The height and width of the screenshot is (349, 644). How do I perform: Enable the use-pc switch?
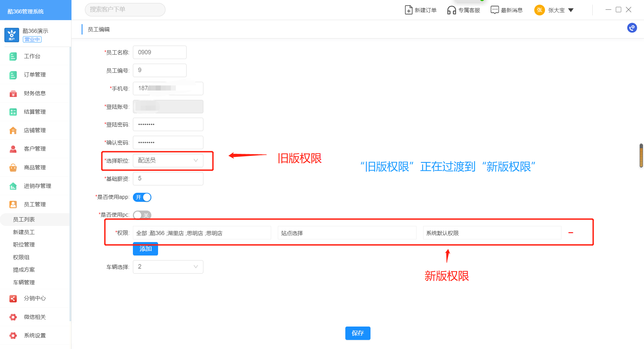point(142,215)
